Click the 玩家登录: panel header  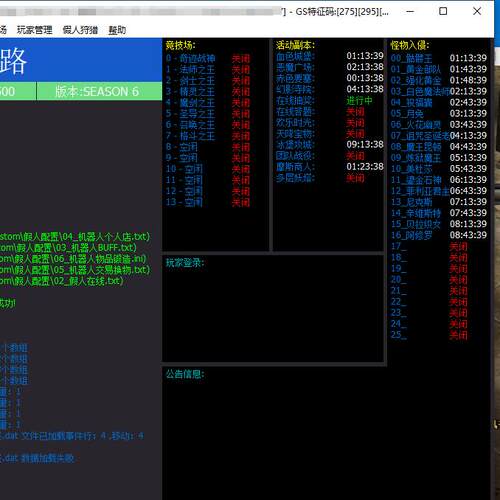click(x=185, y=263)
